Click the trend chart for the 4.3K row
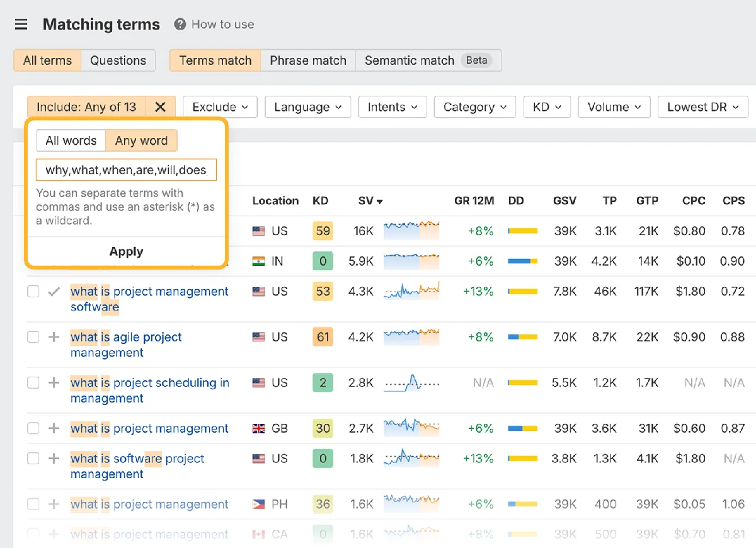Viewport: 756px width, 548px height. click(x=411, y=291)
